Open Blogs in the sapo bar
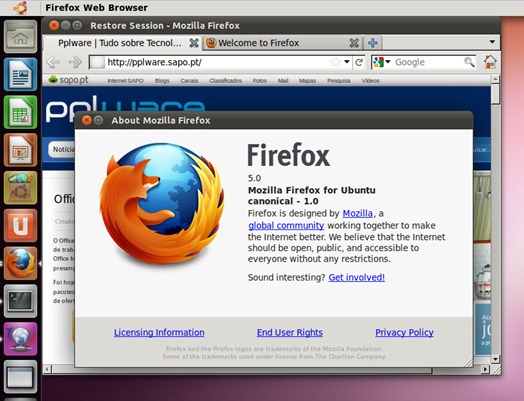The width and height of the screenshot is (524, 401). (x=162, y=81)
